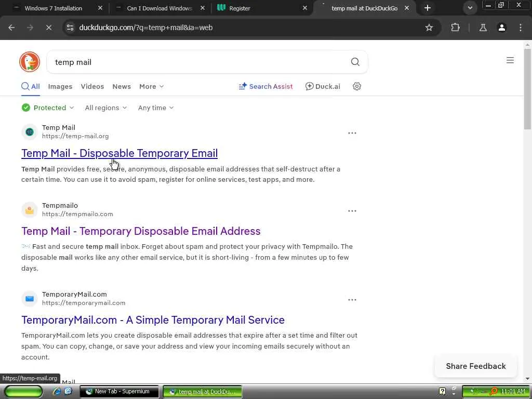Click the DuckDuckGo logo
The height and width of the screenshot is (399, 532).
30,62
